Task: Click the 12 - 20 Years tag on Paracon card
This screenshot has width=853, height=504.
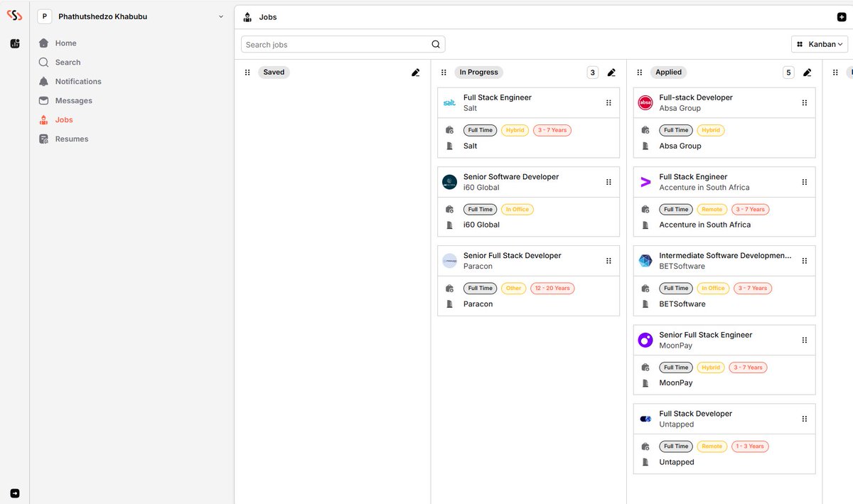Action: [x=552, y=288]
